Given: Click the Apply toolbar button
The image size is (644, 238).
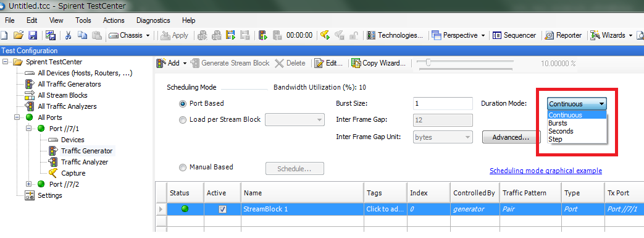Looking at the screenshot, I should click(x=175, y=35).
